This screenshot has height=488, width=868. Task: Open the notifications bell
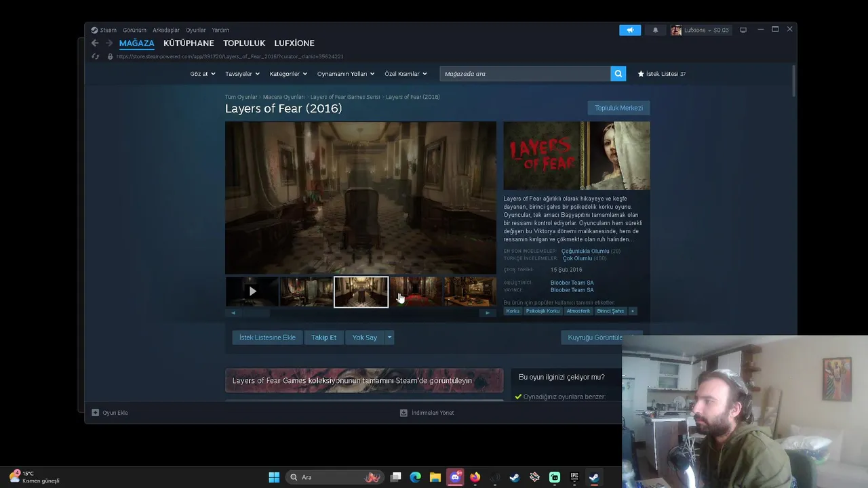point(655,30)
